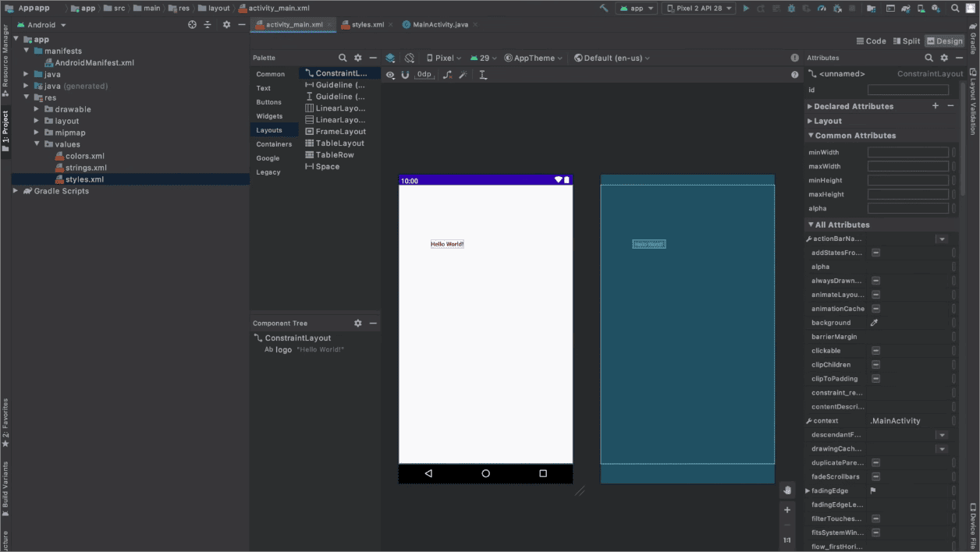Open the API 29 version dropdown

pyautogui.click(x=484, y=57)
